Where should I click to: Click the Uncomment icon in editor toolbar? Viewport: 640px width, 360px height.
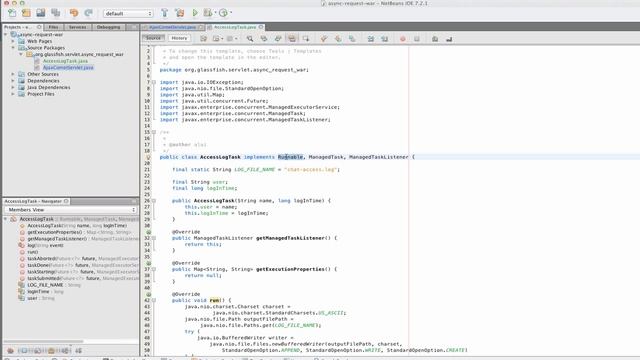click(x=449, y=39)
